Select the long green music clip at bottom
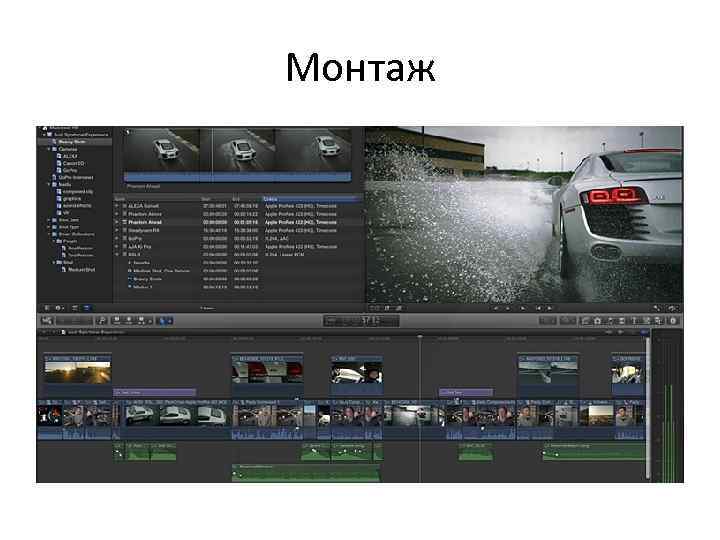Image resolution: width=720 pixels, height=540 pixels. [306, 472]
